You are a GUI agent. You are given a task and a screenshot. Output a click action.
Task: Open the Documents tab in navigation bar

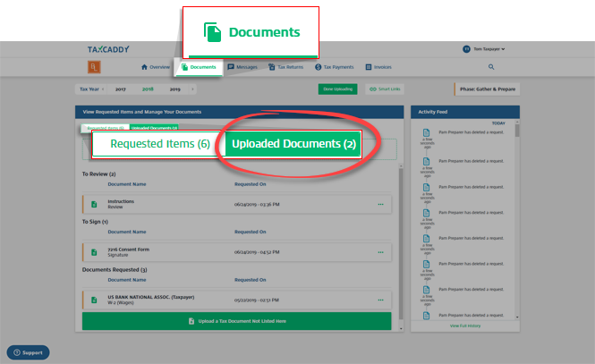(x=199, y=67)
